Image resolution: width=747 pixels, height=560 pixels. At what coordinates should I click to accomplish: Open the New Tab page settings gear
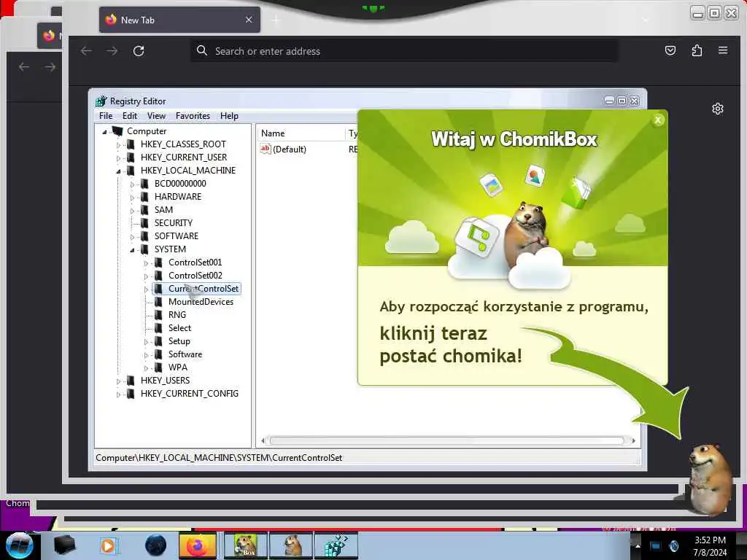coord(718,109)
